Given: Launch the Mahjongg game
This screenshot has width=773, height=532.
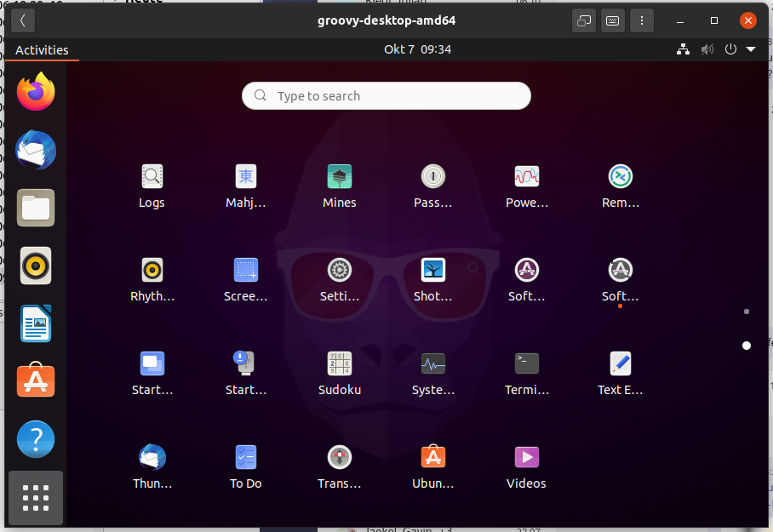Looking at the screenshot, I should tap(245, 186).
